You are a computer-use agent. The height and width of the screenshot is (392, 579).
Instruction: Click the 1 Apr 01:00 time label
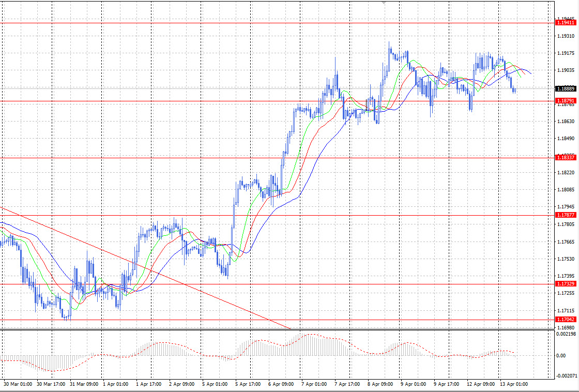(116, 384)
